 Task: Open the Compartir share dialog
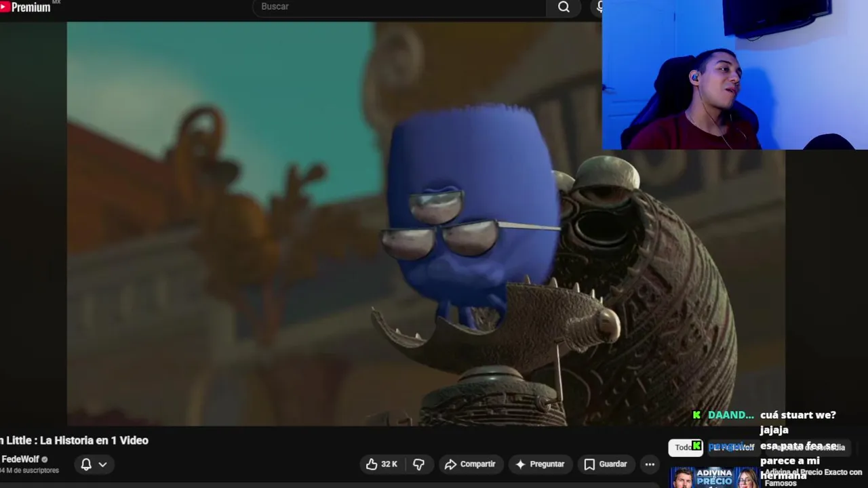click(470, 464)
